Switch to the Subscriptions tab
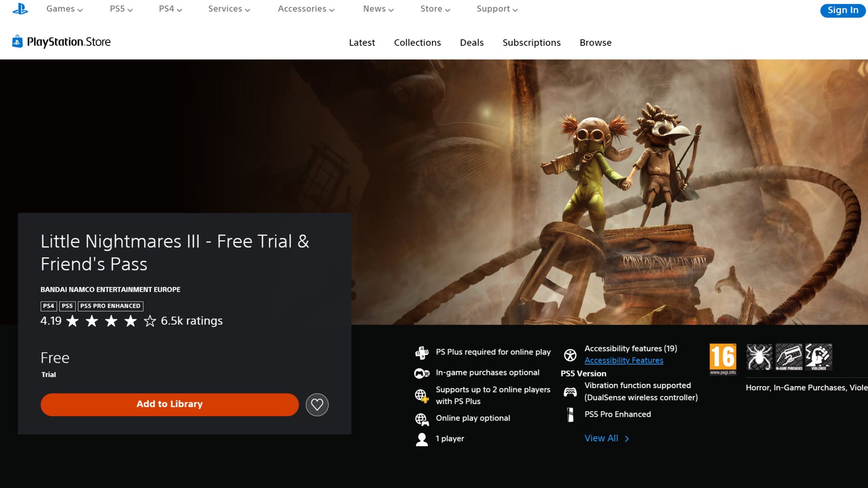This screenshot has height=488, width=868. tap(531, 42)
